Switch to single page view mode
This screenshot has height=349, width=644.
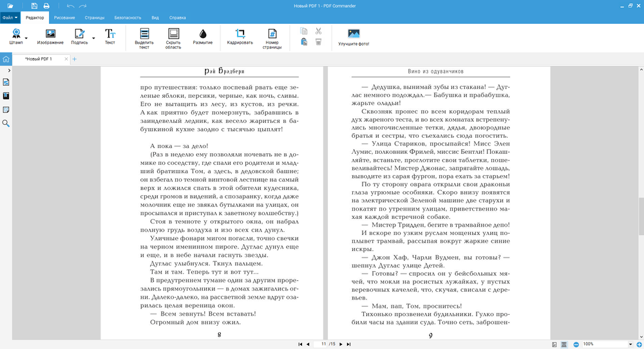coord(554,344)
